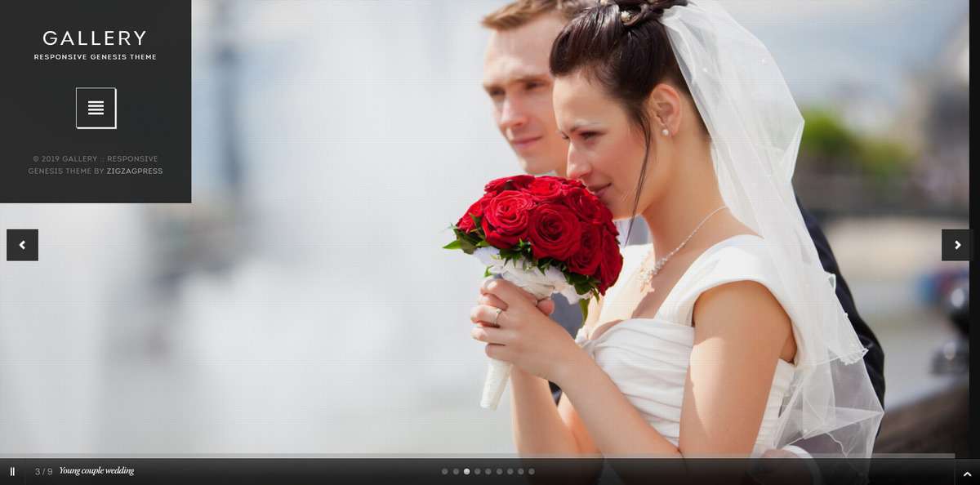
Task: Advance to the next slide arrow
Action: coord(956,245)
